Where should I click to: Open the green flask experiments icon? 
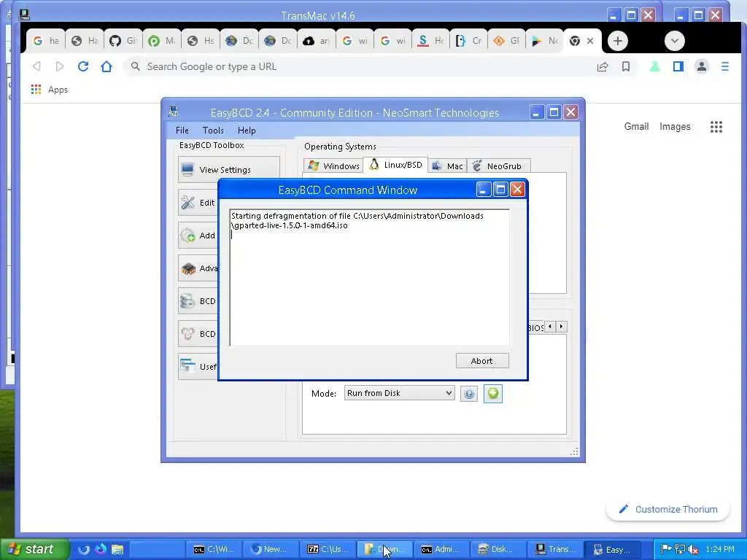point(655,66)
